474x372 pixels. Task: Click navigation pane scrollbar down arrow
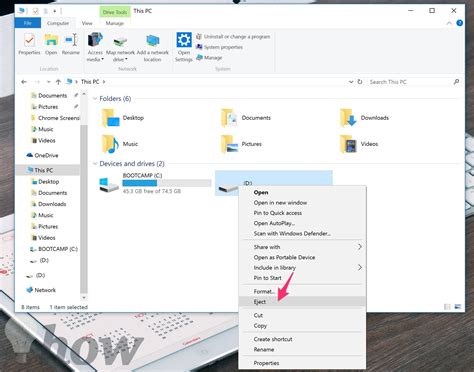84,297
